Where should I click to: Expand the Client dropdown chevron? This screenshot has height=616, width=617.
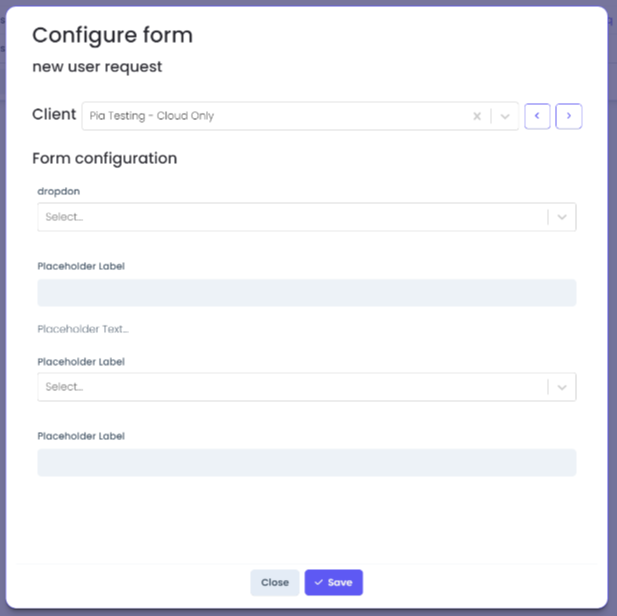[505, 116]
